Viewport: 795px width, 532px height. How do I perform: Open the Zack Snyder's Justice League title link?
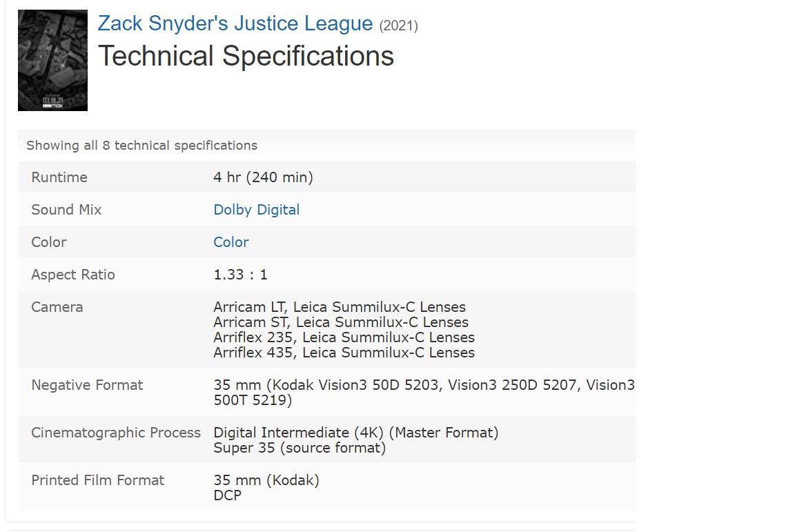click(235, 23)
